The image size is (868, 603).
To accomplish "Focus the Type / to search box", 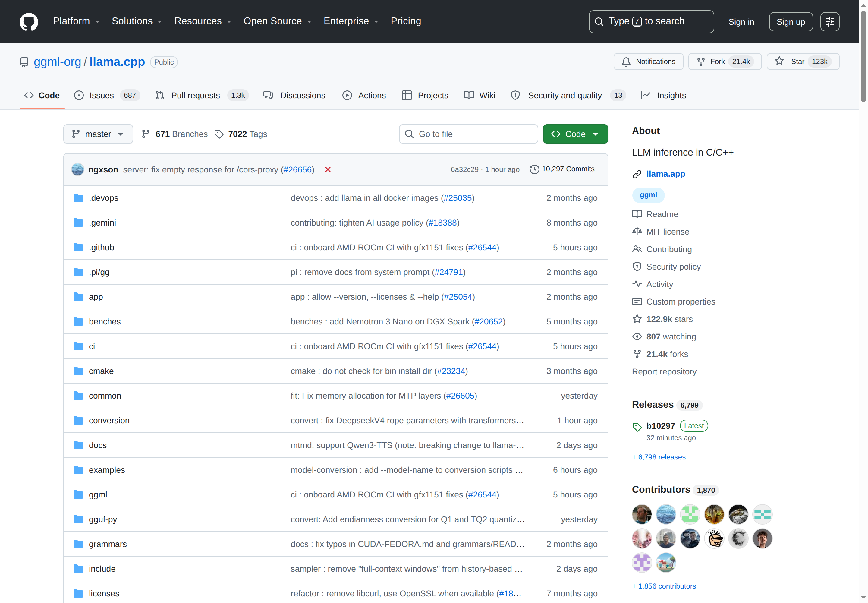I will (x=651, y=21).
